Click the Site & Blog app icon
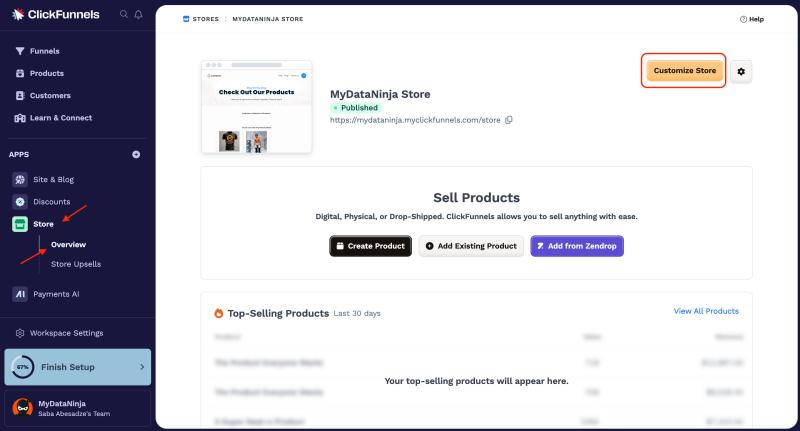 pyautogui.click(x=20, y=180)
